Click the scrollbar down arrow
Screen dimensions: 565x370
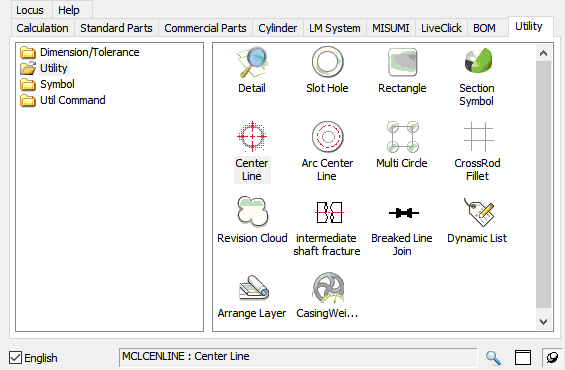543,321
